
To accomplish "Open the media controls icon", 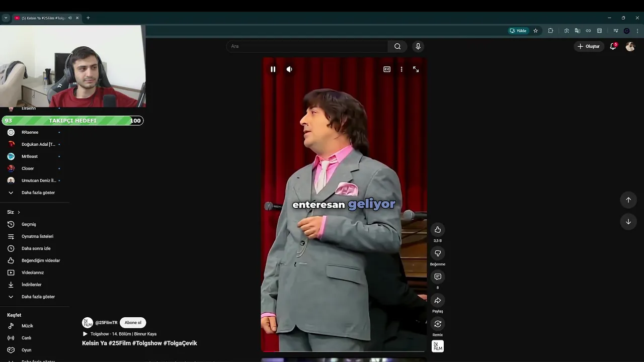I will pos(616,31).
